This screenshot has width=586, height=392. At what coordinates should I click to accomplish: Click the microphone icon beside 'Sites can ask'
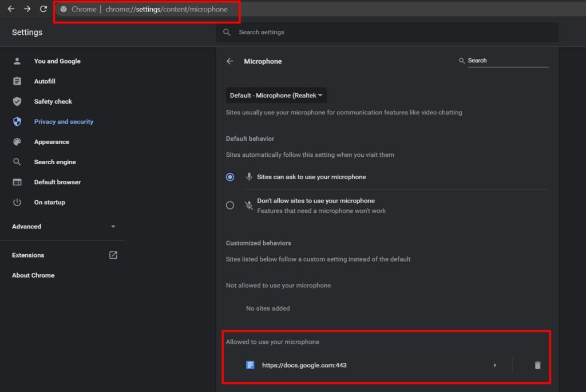click(x=248, y=177)
